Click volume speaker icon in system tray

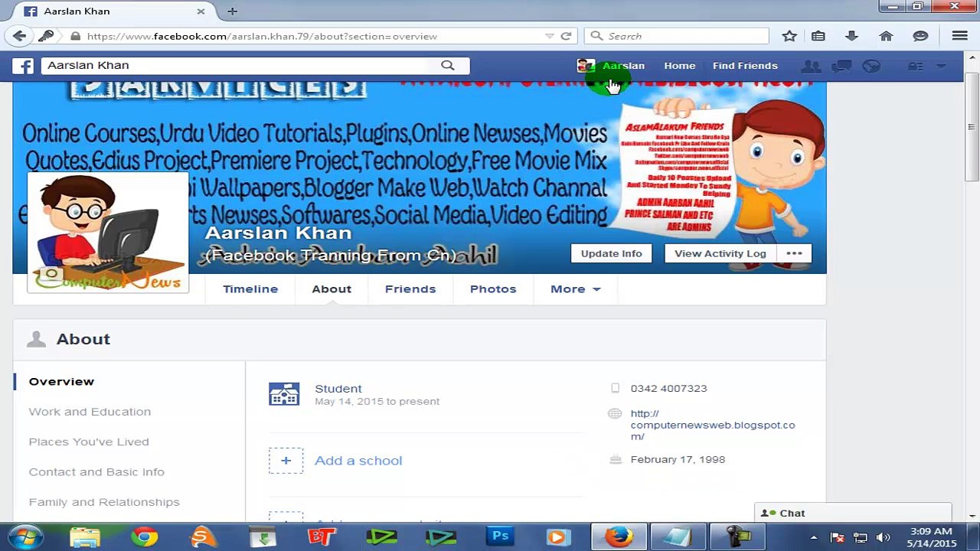click(x=883, y=538)
